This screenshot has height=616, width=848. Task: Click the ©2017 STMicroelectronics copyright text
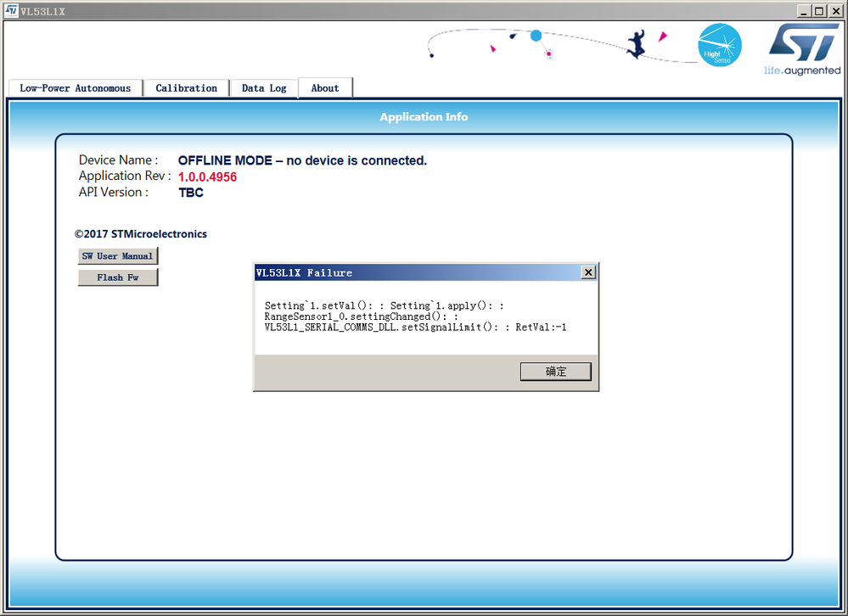coord(141,234)
